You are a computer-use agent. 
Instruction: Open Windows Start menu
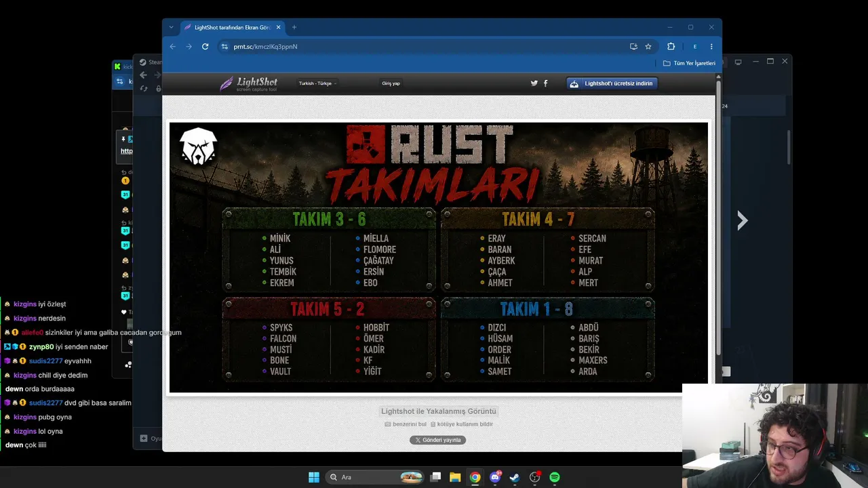(314, 477)
